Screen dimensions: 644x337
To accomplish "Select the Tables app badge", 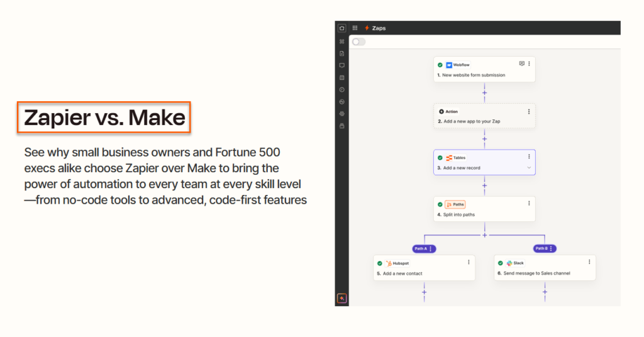I will (x=456, y=158).
